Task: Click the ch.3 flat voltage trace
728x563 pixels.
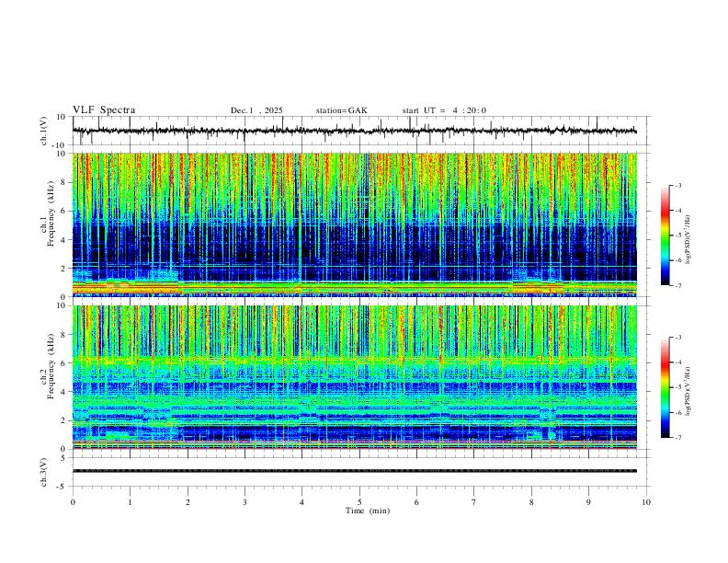Action: pos(355,471)
